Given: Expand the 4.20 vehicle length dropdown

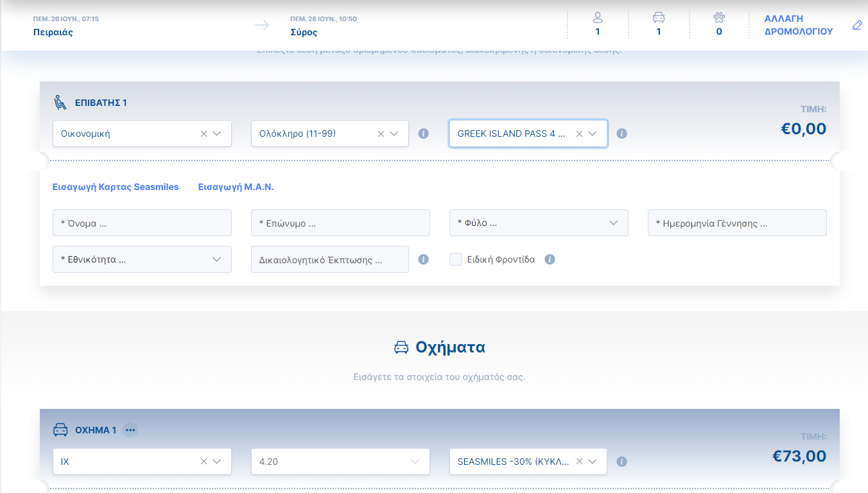Looking at the screenshot, I should pyautogui.click(x=414, y=462).
